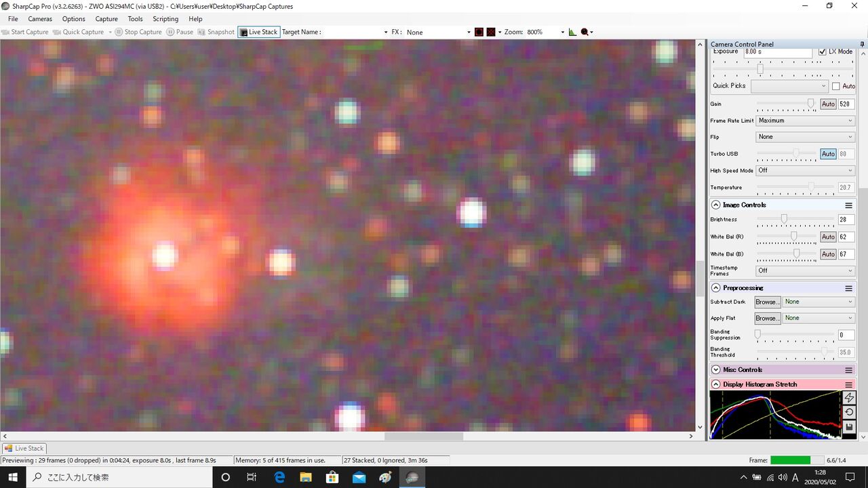
Task: Open the Frame Rate Limit dropdown
Action: [806, 121]
